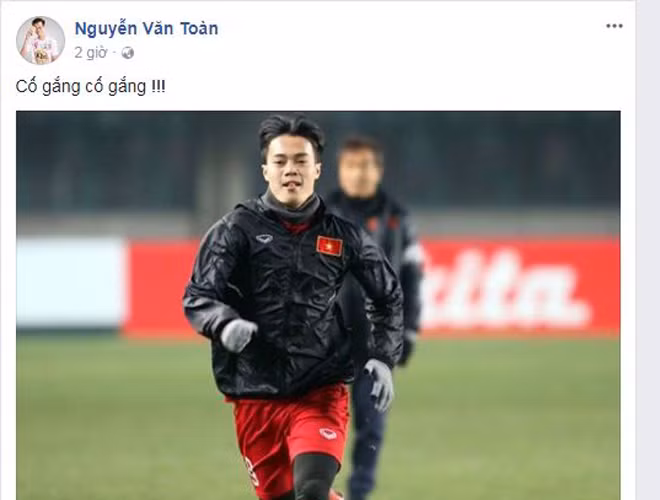Select the 'Cố gắng cố gắng !!!' caption text

click(x=90, y=87)
